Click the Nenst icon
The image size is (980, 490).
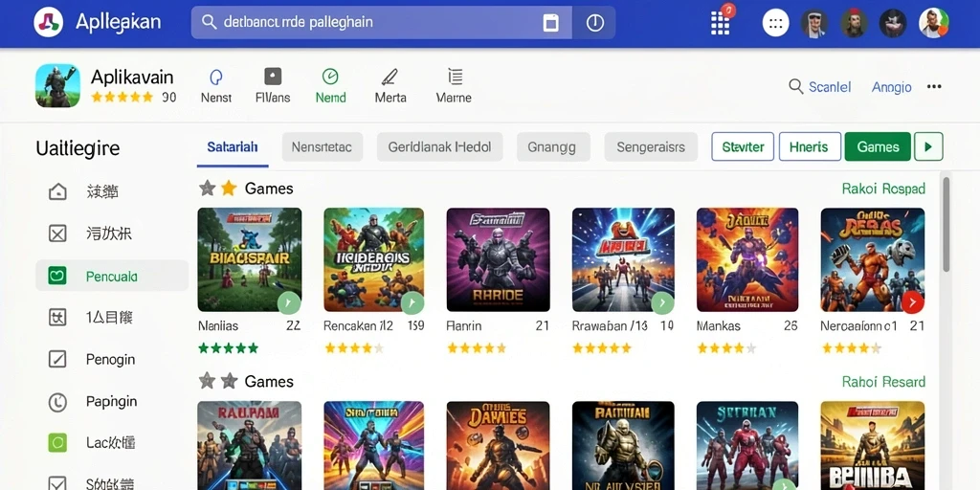click(216, 78)
